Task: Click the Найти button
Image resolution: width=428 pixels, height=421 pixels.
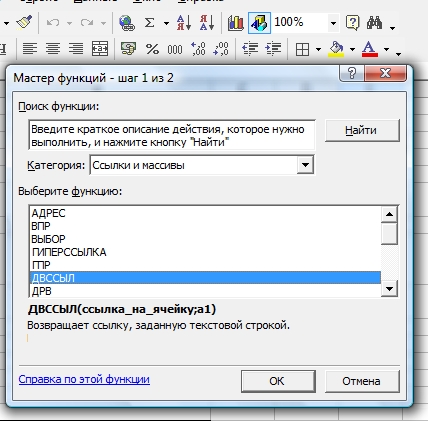Action: tap(362, 130)
